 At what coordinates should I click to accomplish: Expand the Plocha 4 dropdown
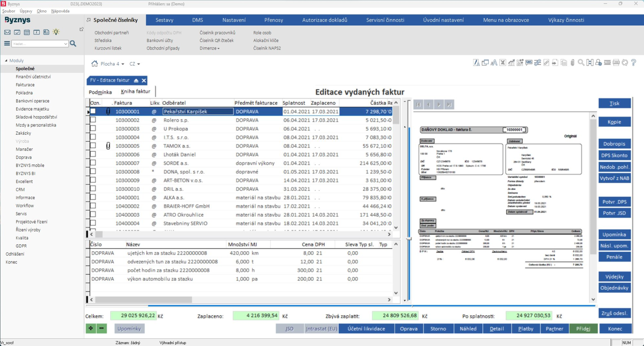[x=123, y=64]
